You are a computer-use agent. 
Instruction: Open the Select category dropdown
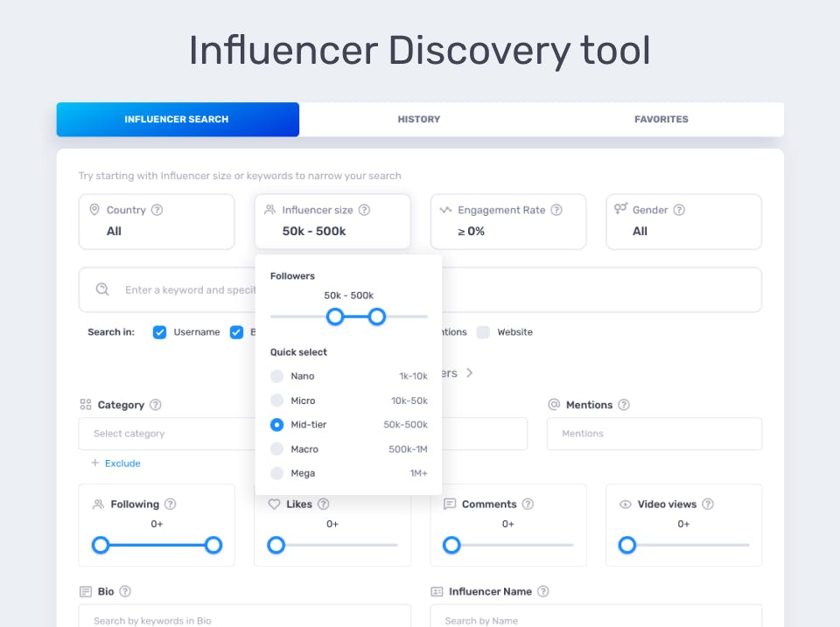click(x=167, y=434)
